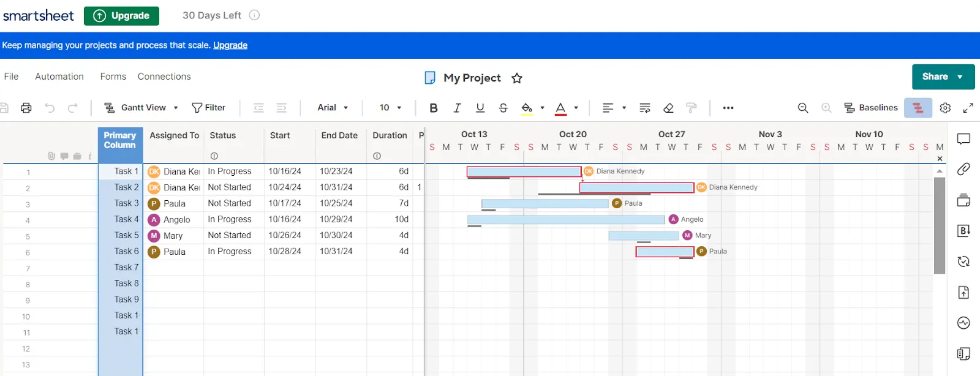
Task: Open the Gantt View dropdown
Action: point(141,108)
